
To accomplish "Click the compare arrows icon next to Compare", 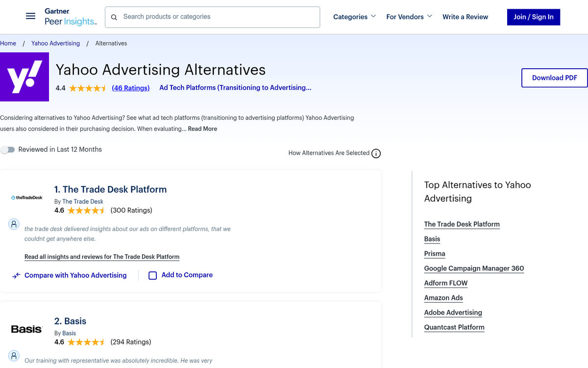I will pos(16,275).
